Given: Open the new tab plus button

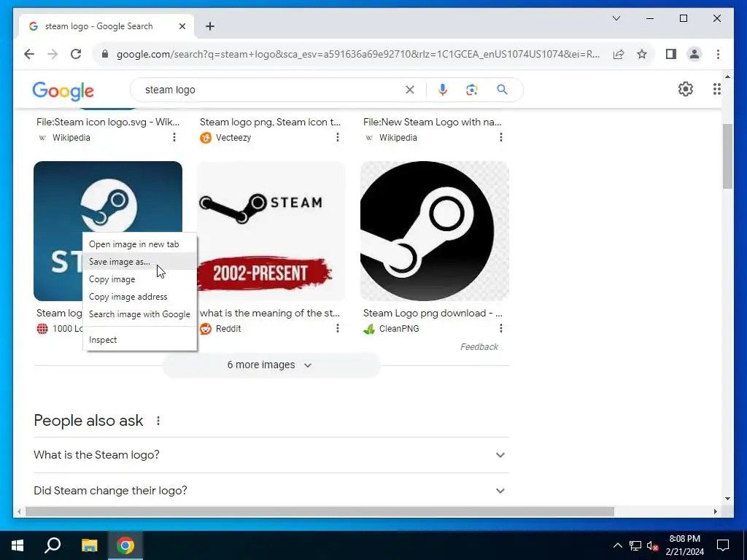Looking at the screenshot, I should click(x=210, y=26).
